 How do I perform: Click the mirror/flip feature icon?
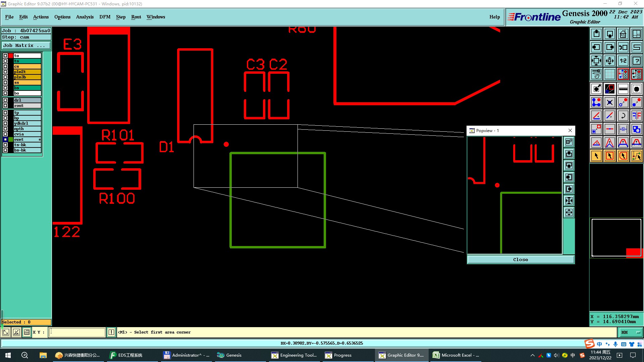coord(636,116)
